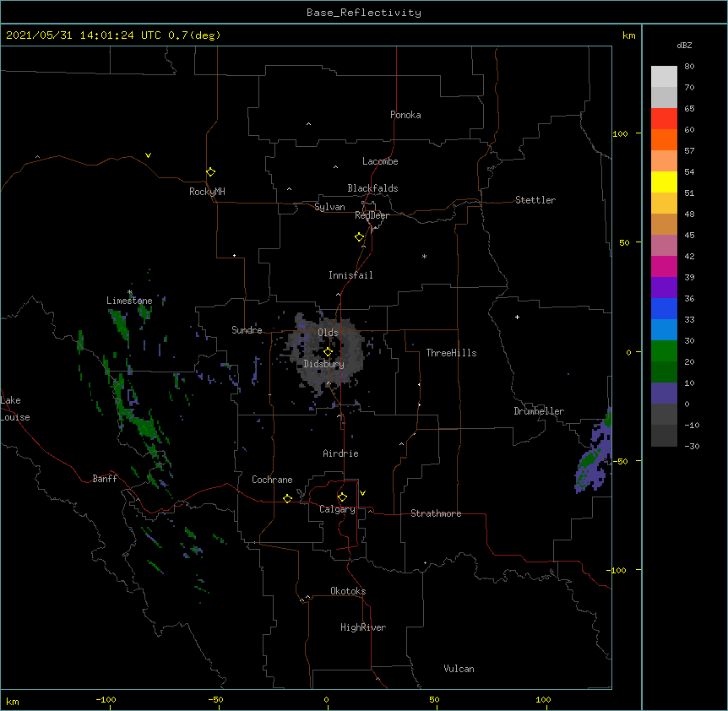The height and width of the screenshot is (711, 728).
Task: Click the Airdrie city label
Action: (x=340, y=453)
